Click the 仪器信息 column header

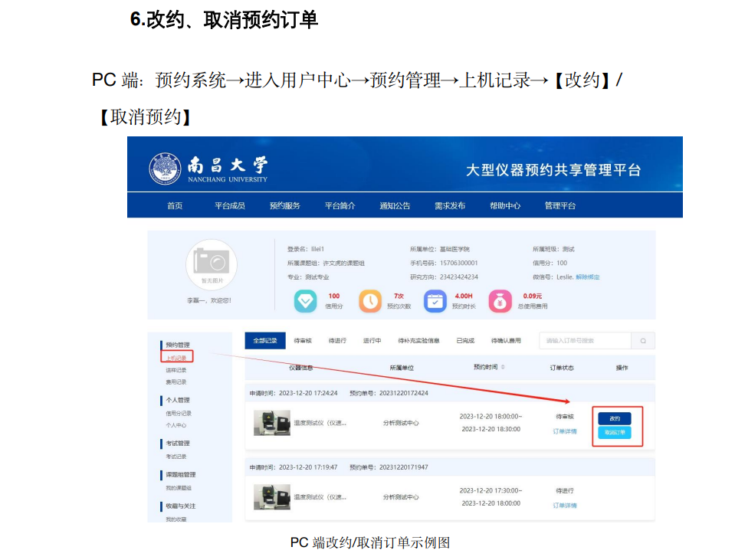[x=301, y=368]
